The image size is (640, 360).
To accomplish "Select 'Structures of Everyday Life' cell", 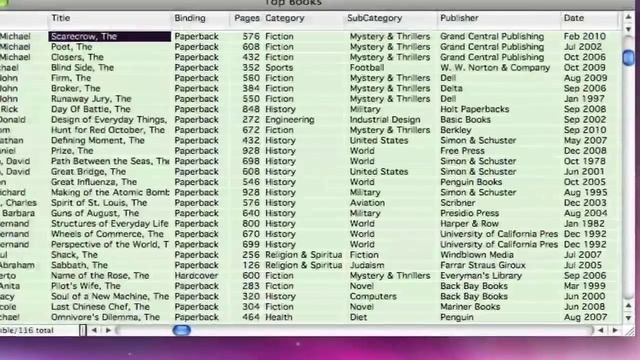I will [109, 224].
